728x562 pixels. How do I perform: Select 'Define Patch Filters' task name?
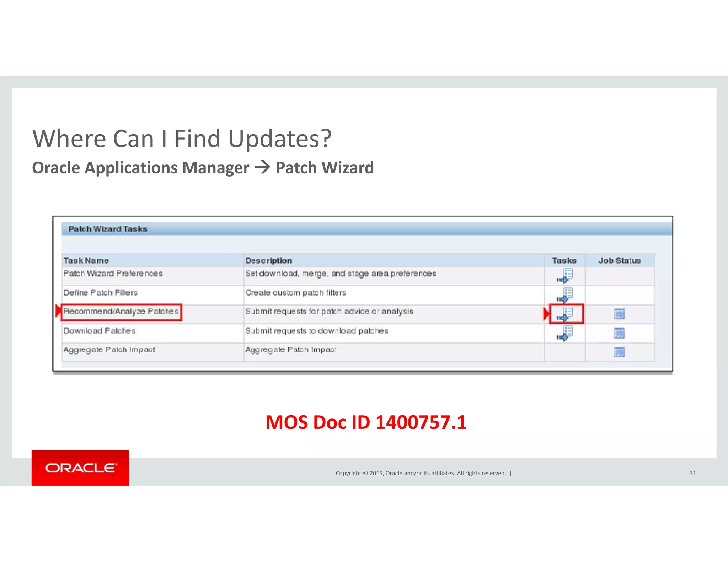pos(100,293)
